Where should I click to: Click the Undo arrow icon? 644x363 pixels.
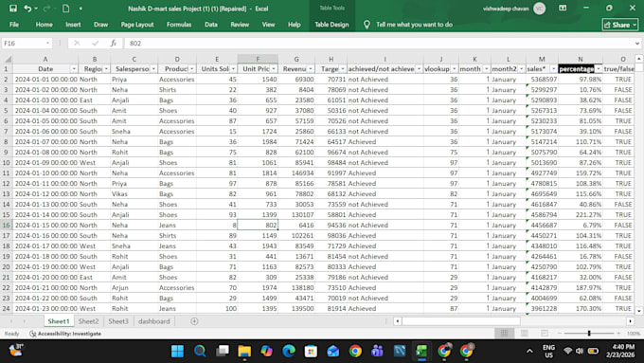pos(27,9)
